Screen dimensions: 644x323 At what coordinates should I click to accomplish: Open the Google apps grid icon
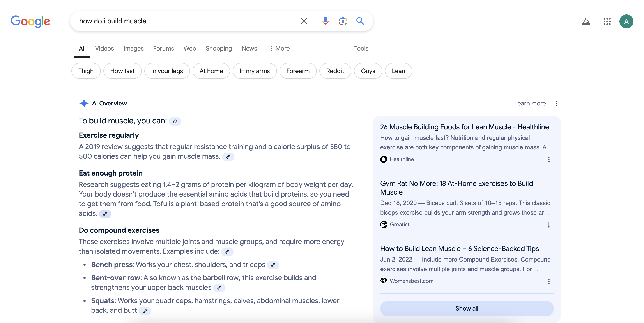click(x=607, y=21)
